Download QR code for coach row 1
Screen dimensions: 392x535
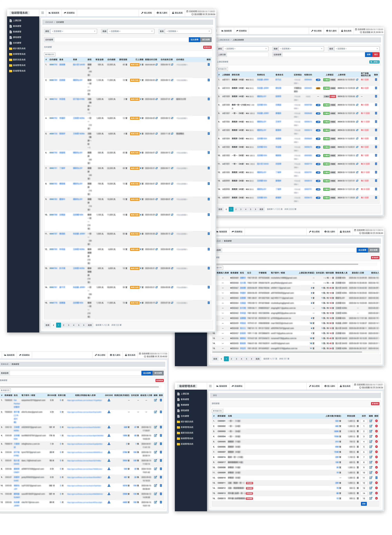(x=109, y=400)
